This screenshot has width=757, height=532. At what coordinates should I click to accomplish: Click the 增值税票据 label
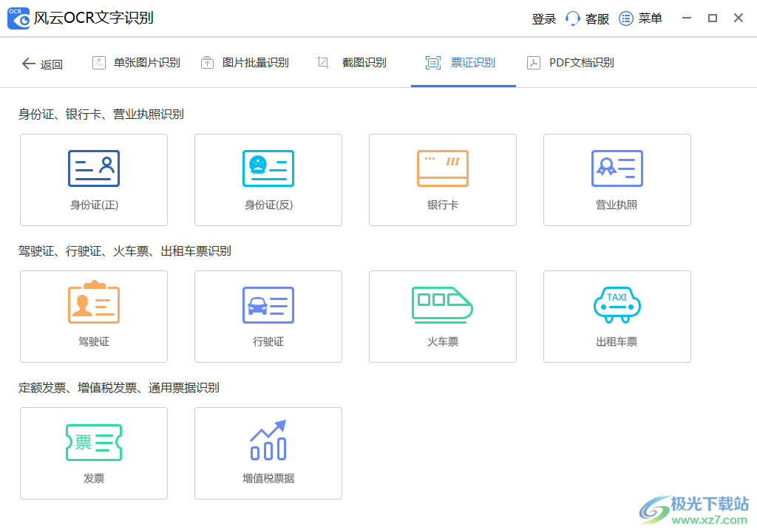pos(268,478)
